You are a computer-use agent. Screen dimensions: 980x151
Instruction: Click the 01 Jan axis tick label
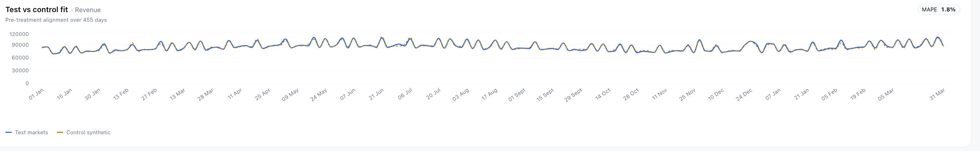36,94
